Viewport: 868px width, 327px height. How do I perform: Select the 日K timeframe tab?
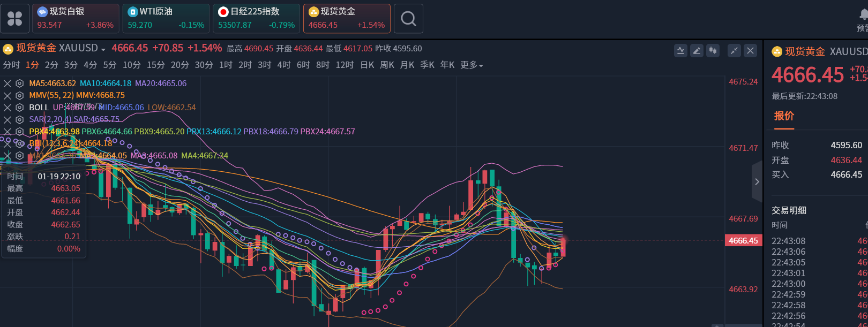point(367,65)
